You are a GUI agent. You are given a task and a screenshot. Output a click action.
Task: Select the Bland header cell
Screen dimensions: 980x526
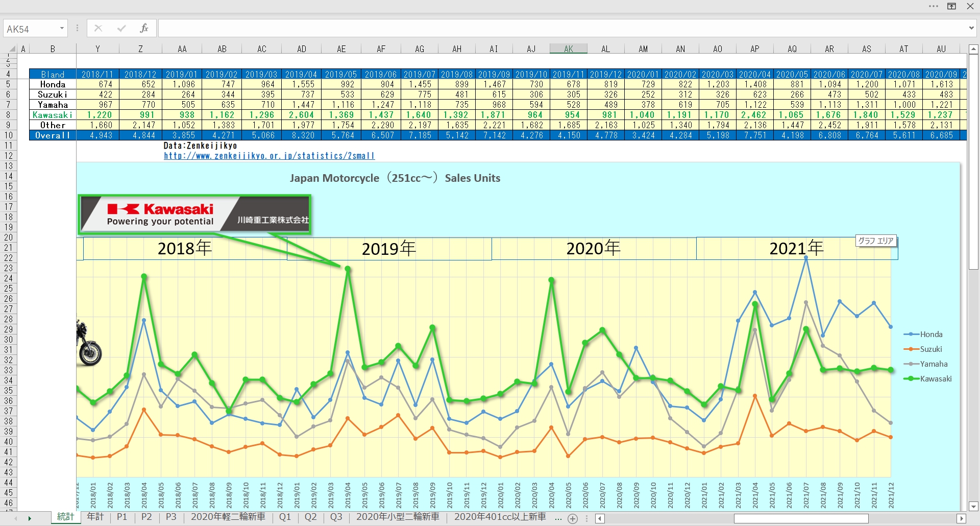[53, 75]
